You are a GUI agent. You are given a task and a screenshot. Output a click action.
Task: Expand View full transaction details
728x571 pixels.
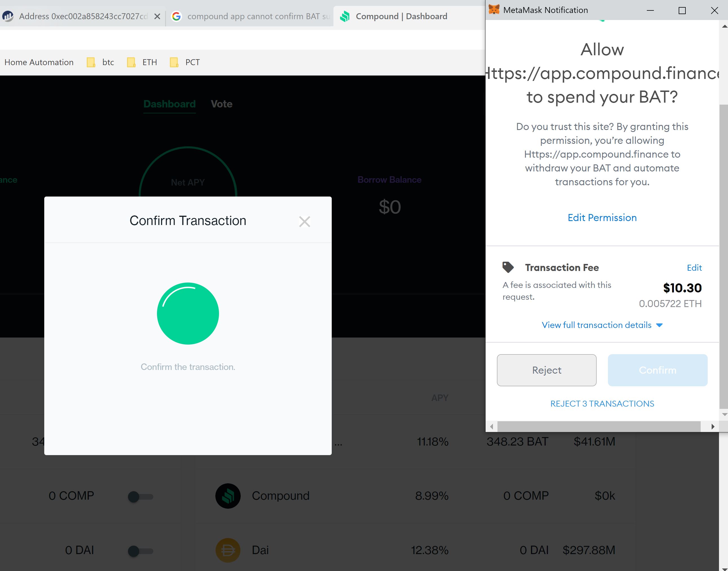(601, 325)
